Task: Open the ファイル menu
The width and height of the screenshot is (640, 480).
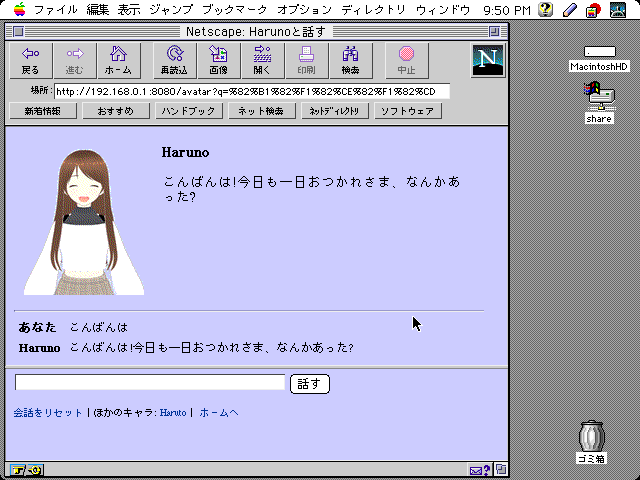Action: (x=56, y=10)
